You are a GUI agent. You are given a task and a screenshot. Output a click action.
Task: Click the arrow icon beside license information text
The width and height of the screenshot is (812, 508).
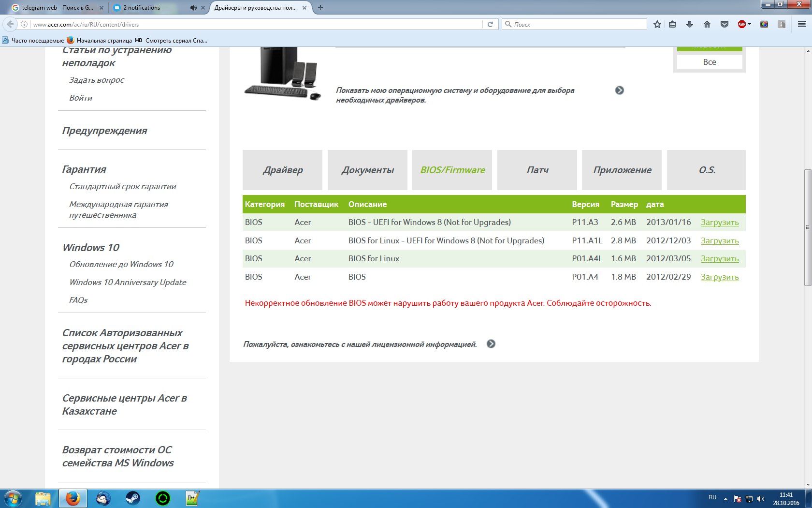(491, 344)
